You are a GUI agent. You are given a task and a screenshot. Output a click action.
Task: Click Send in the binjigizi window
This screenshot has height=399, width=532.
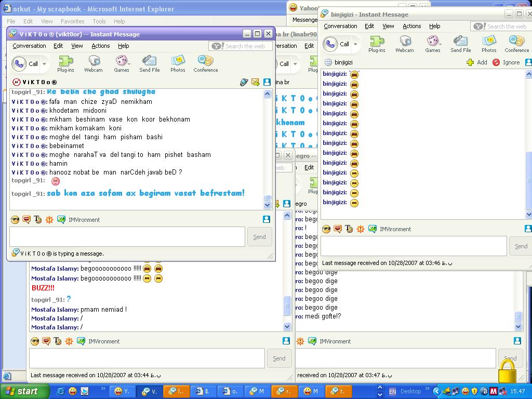point(521,246)
